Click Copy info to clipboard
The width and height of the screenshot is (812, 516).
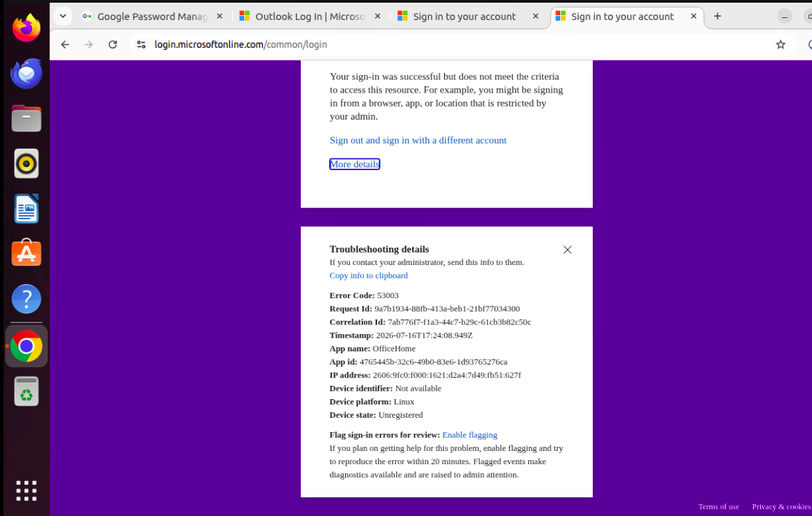coord(369,275)
